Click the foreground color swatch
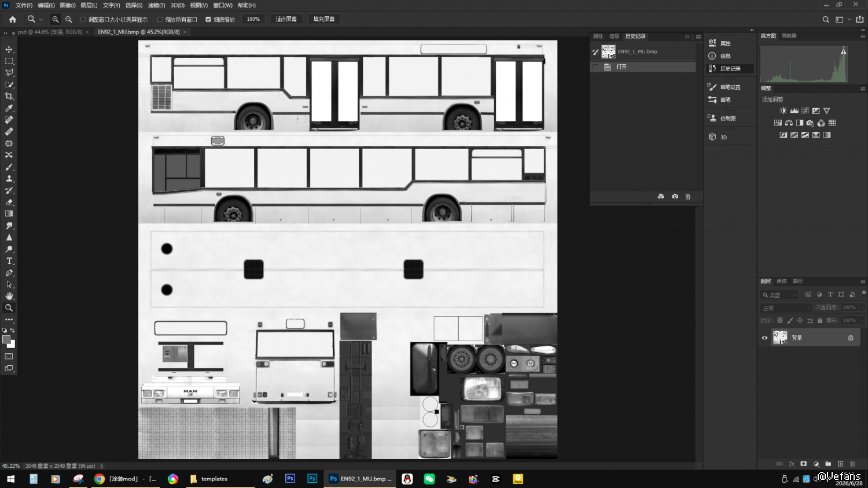868x488 pixels. coord(6,339)
